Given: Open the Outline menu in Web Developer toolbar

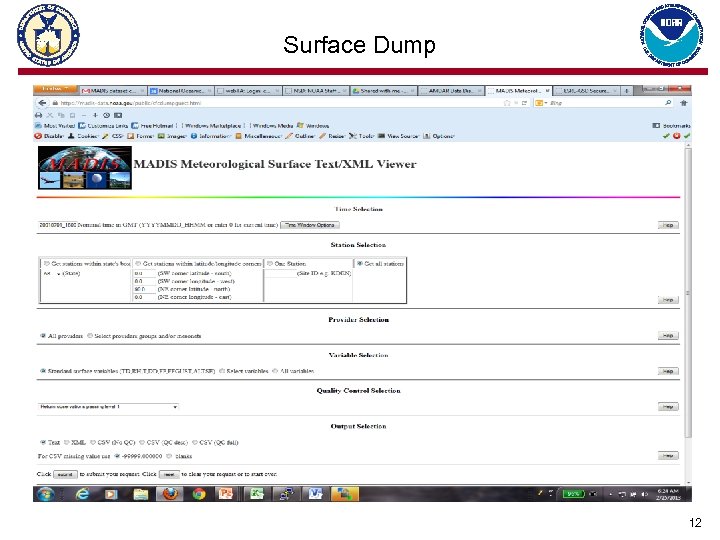Looking at the screenshot, I should 300,136.
